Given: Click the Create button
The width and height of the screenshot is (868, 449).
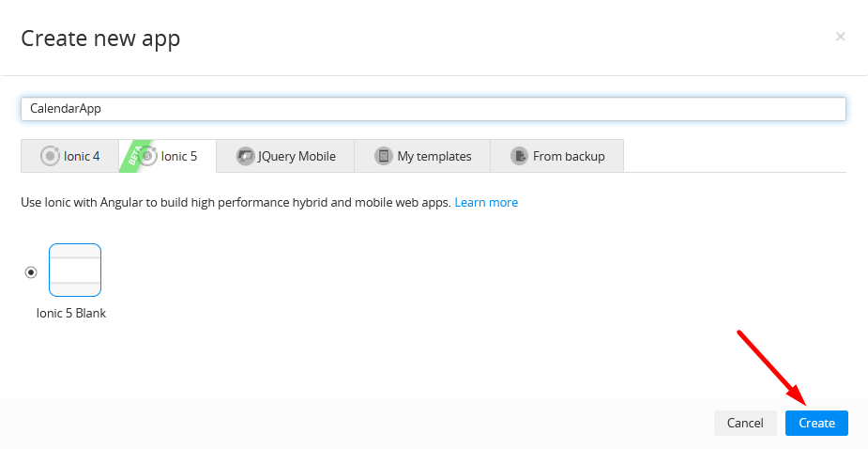Looking at the screenshot, I should [x=816, y=423].
